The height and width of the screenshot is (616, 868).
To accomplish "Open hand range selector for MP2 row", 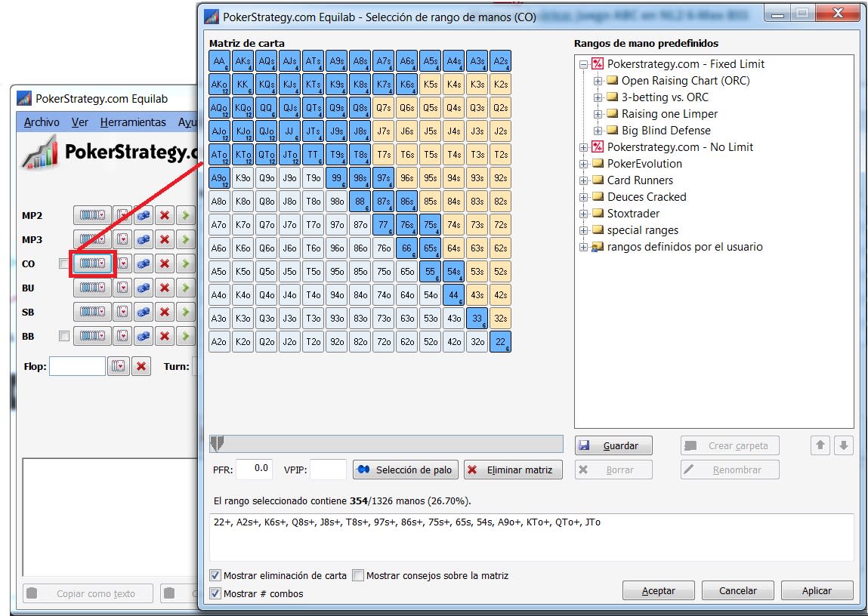I will point(92,215).
